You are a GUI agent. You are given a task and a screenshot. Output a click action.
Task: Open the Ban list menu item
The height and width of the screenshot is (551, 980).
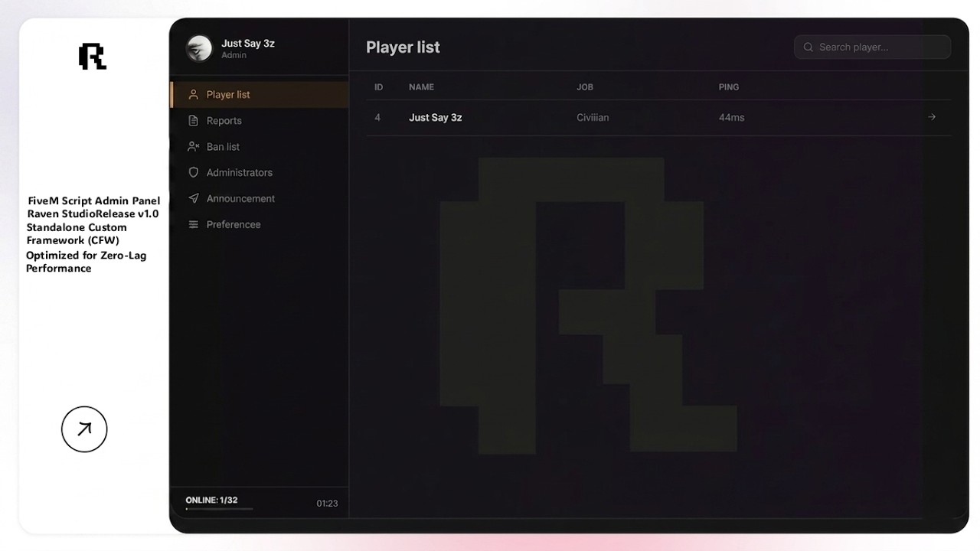click(260, 147)
